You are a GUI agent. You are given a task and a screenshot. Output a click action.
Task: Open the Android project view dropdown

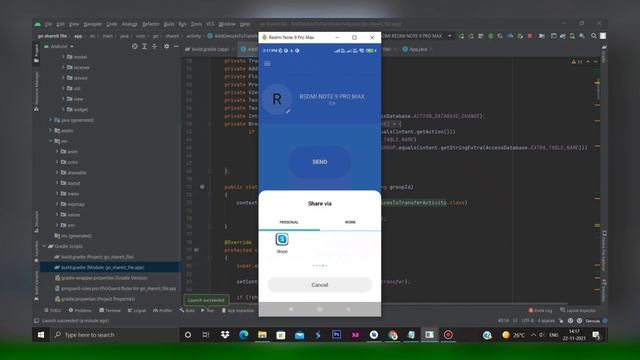coord(59,47)
